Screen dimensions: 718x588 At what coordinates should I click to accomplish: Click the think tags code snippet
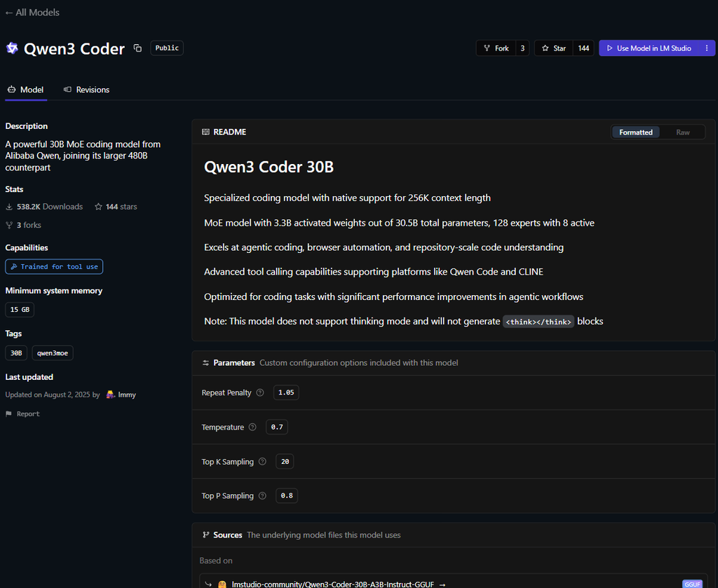pos(538,322)
